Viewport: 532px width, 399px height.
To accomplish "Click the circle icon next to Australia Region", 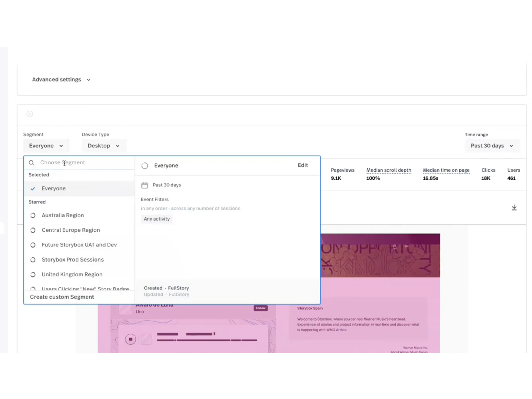I will 33,215.
